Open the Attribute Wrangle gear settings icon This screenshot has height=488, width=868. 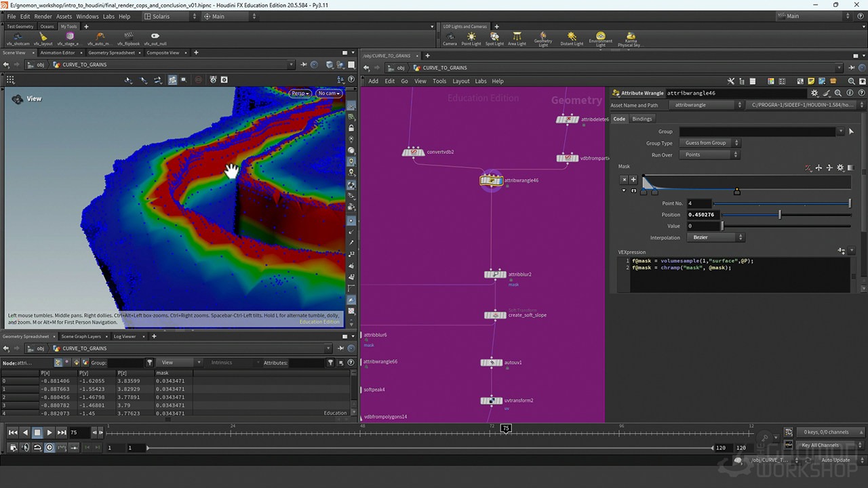pos(814,94)
